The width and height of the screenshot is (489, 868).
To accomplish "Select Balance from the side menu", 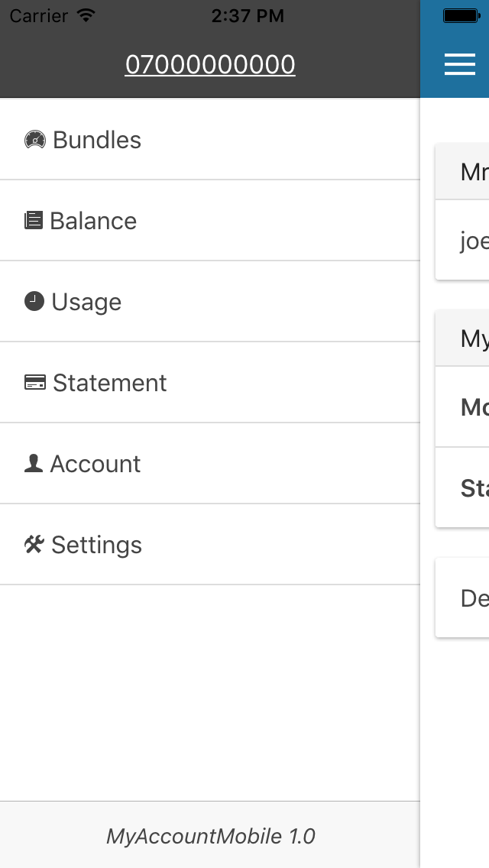I will [x=210, y=220].
